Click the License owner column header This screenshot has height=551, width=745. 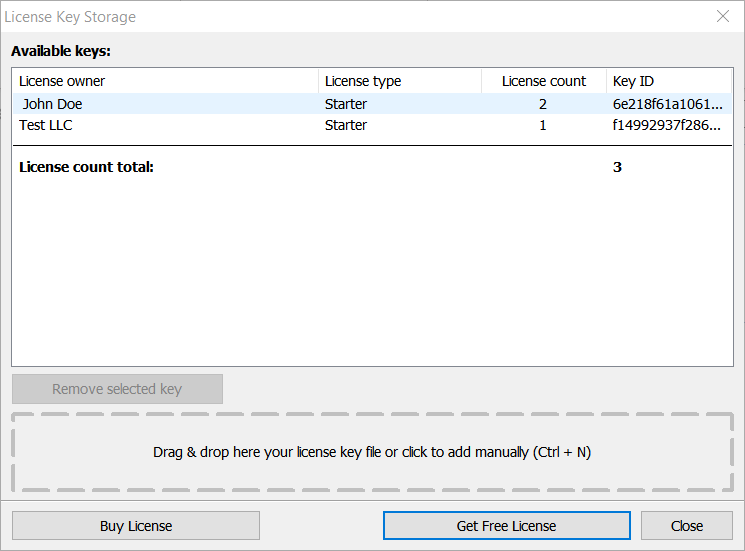165,81
